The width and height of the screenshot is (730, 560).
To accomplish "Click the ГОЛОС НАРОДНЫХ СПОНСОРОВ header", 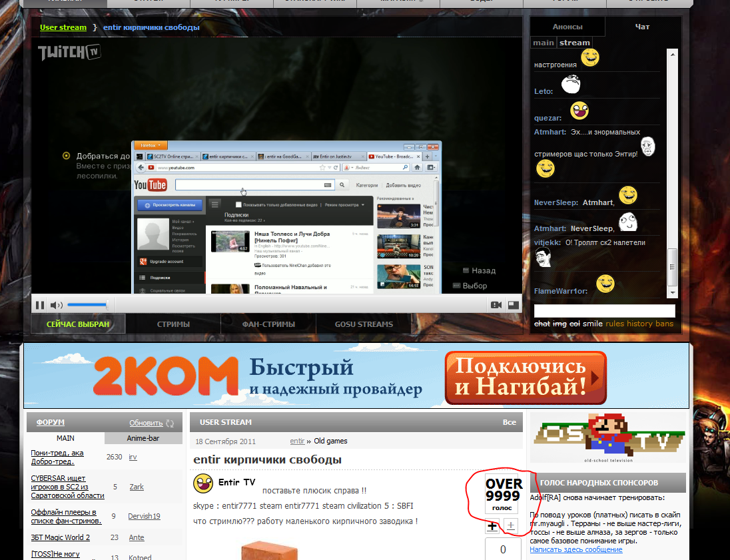I will 608,483.
